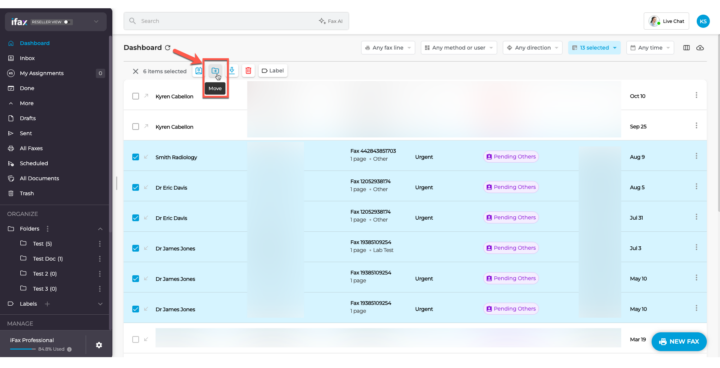Open options for Test Doc (1) folder
The image size is (720, 368).
coord(100,259)
